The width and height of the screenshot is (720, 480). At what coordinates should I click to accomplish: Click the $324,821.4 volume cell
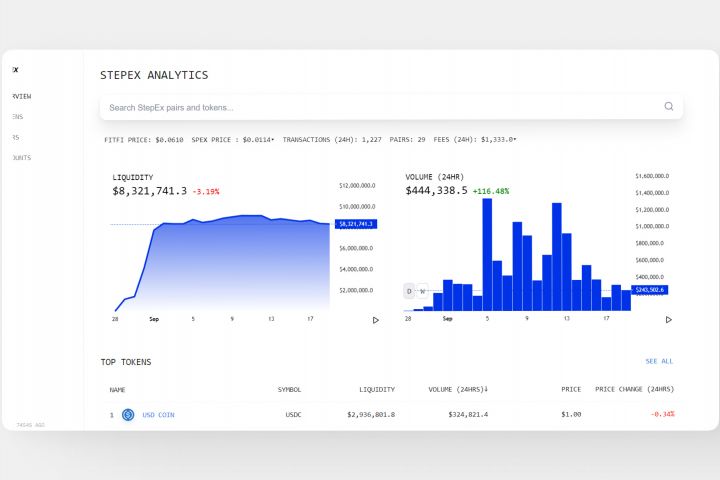click(x=468, y=415)
